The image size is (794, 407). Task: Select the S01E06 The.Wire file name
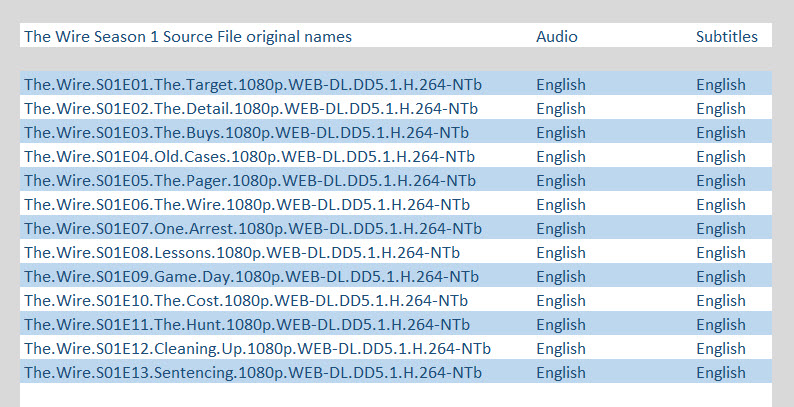coord(247,205)
